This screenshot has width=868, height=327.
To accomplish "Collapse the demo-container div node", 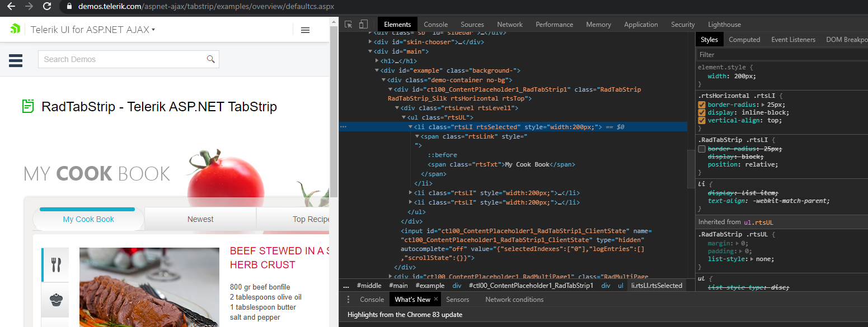I will click(x=383, y=80).
